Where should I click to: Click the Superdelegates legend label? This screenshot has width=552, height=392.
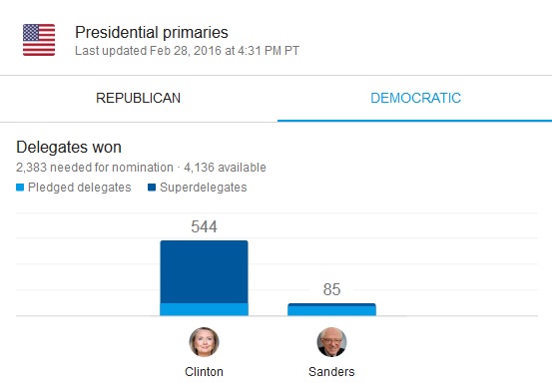[204, 188]
